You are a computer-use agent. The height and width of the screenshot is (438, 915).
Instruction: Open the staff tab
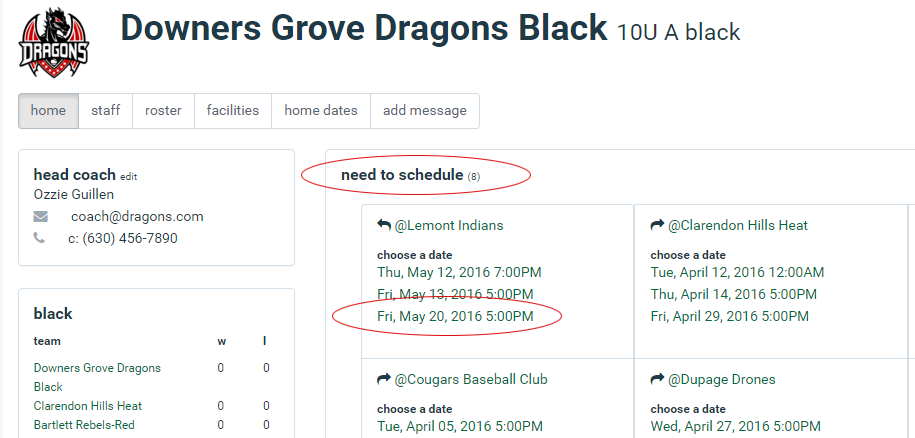click(106, 111)
